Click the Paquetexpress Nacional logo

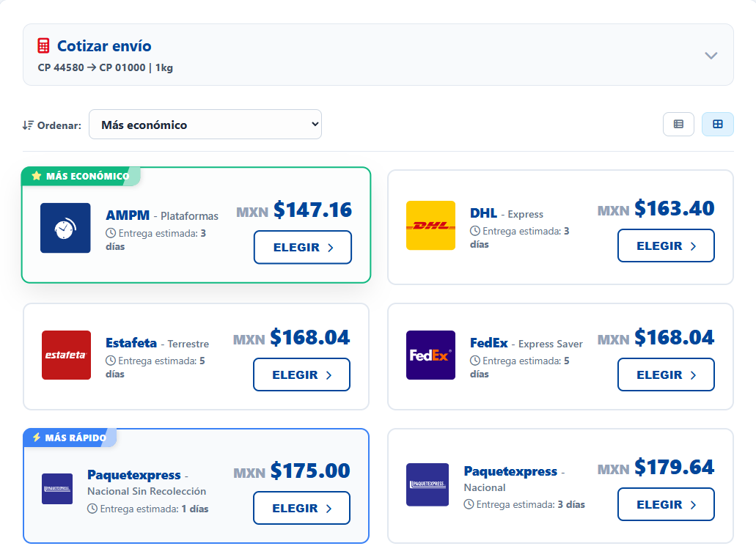tap(427, 484)
